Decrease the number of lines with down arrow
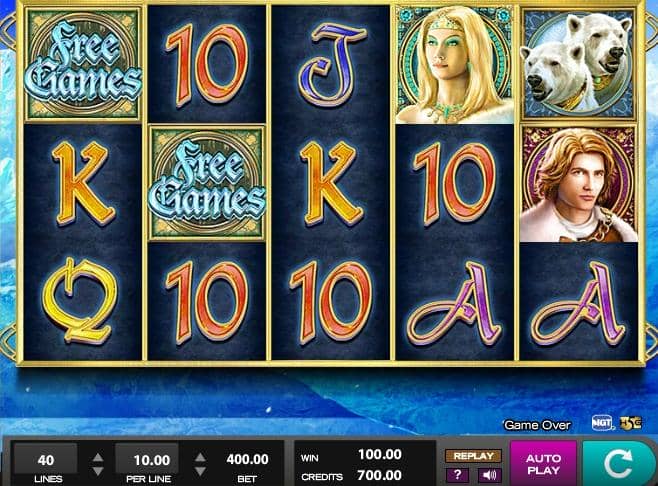 98,471
